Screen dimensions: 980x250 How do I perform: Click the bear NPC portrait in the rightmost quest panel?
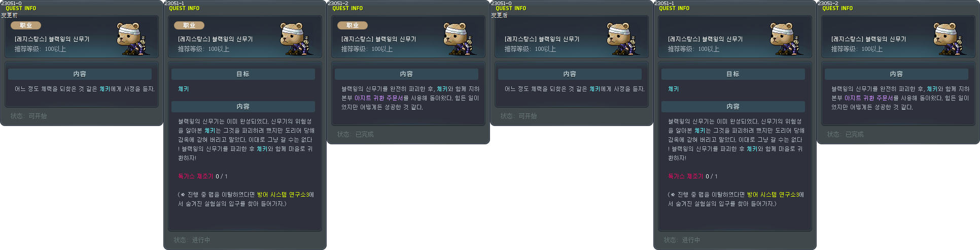pos(949,39)
